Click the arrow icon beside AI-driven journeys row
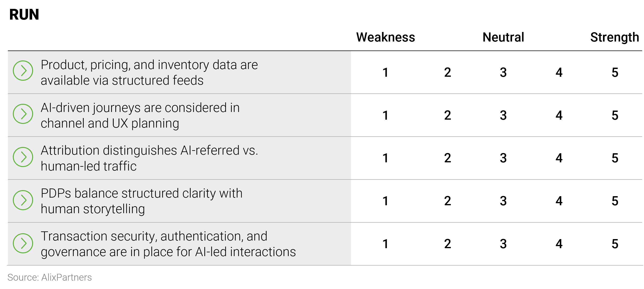 23,114
